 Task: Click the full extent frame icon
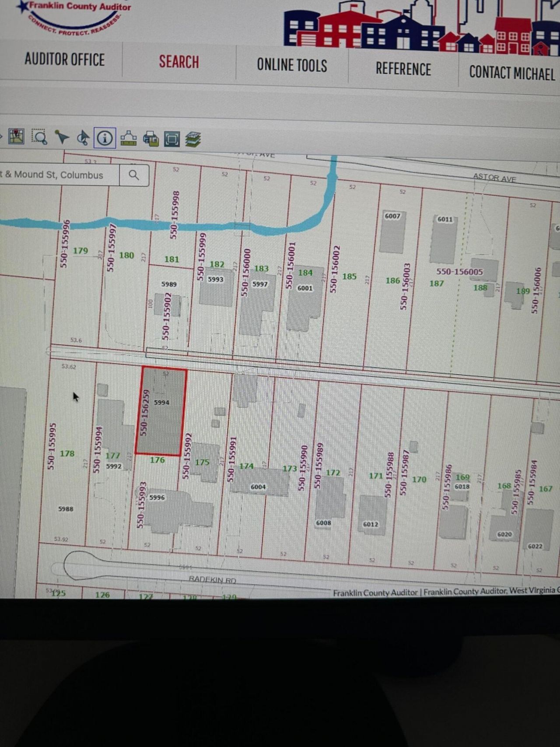click(171, 140)
